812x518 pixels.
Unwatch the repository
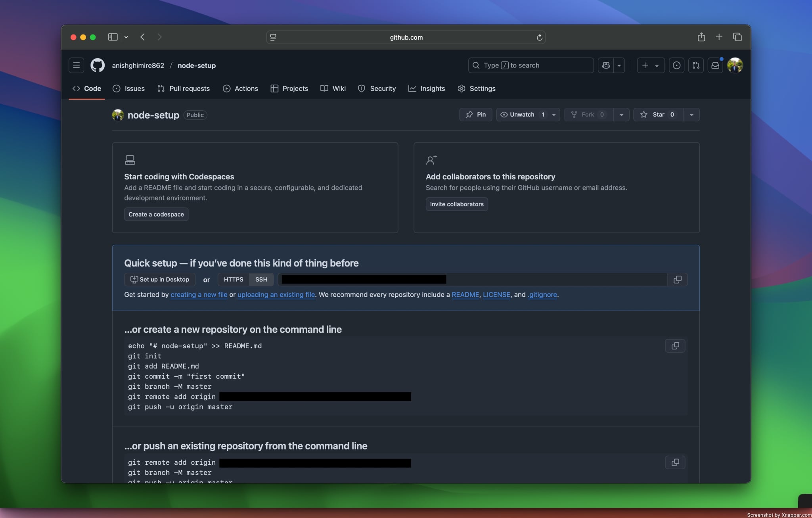click(520, 115)
